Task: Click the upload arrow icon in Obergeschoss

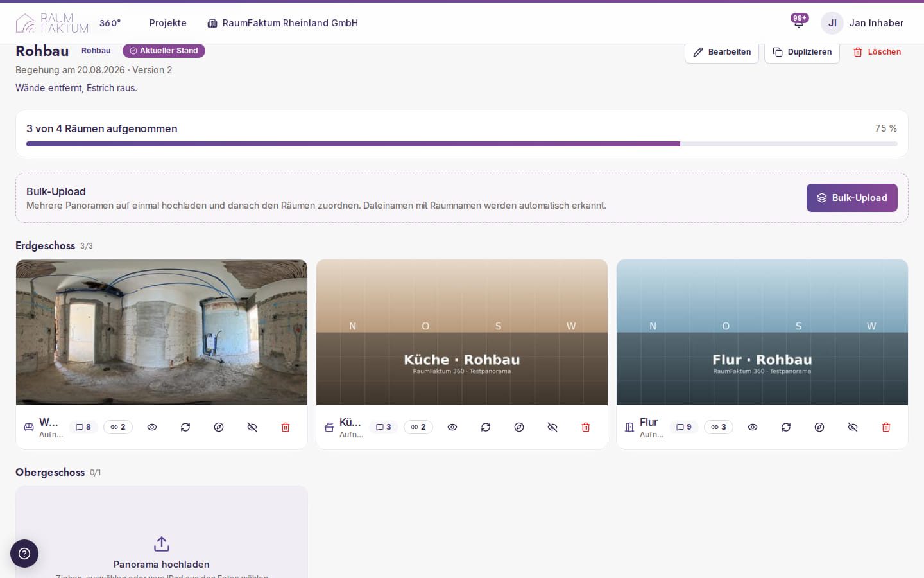Action: pyautogui.click(x=162, y=544)
